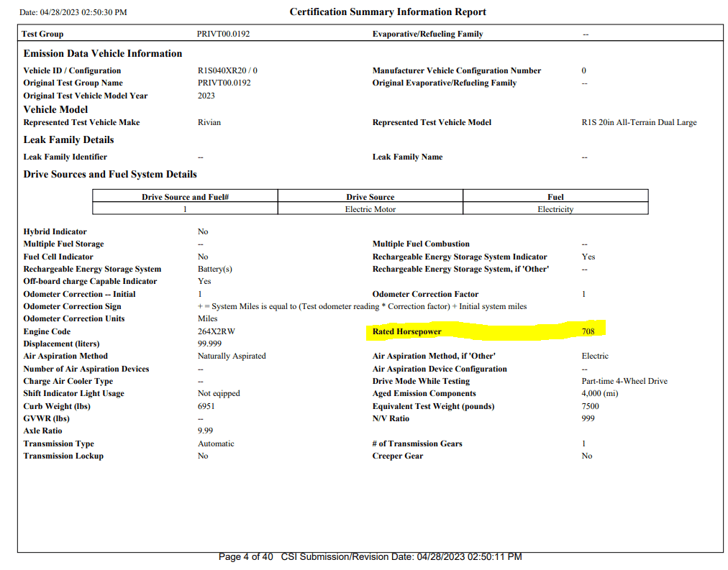Click the 'Fuel Cell Indicator' label
The width and height of the screenshot is (728, 570).
58,257
